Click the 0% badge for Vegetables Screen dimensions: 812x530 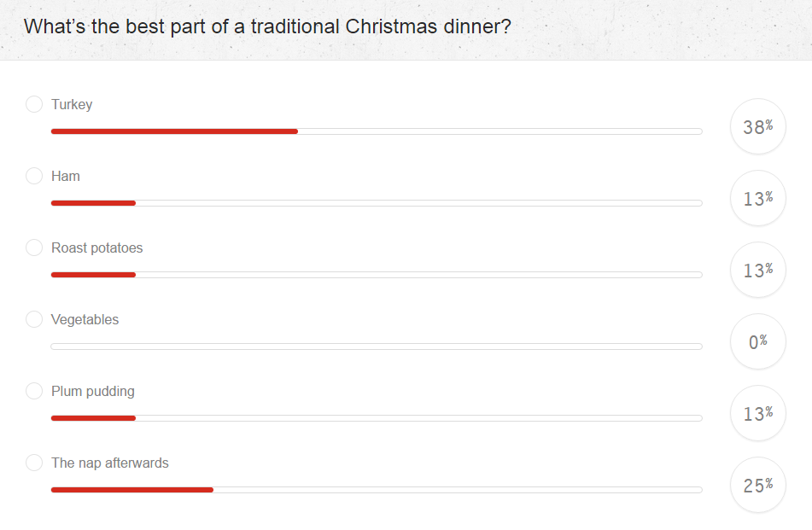[x=757, y=341]
